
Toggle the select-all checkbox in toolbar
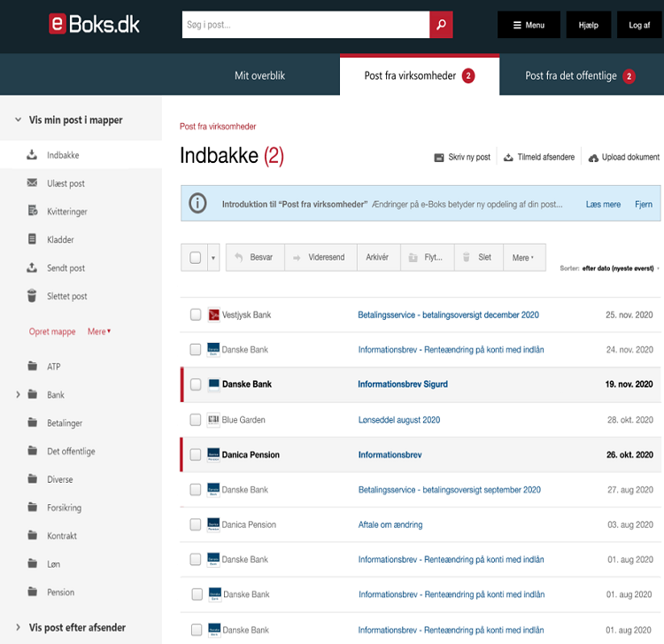196,257
